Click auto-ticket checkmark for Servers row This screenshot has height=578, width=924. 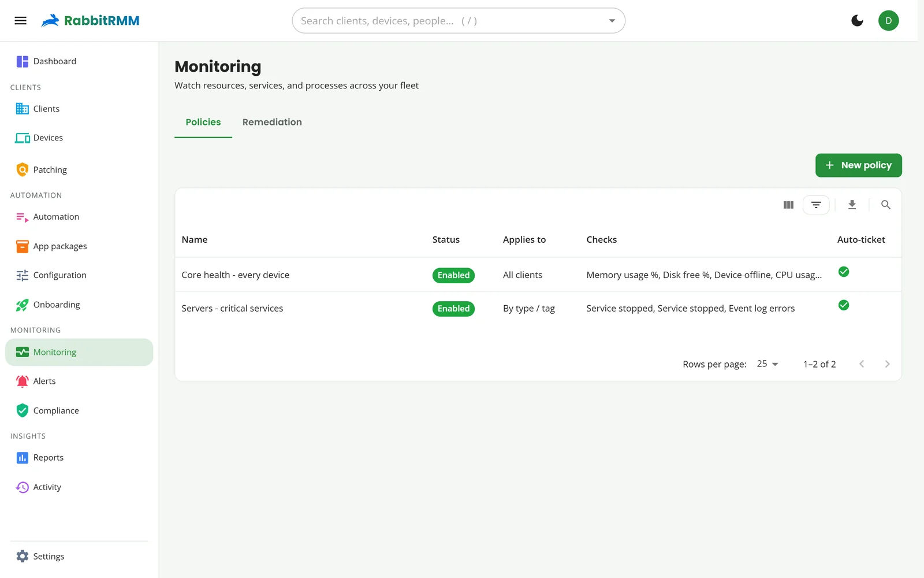pos(844,305)
